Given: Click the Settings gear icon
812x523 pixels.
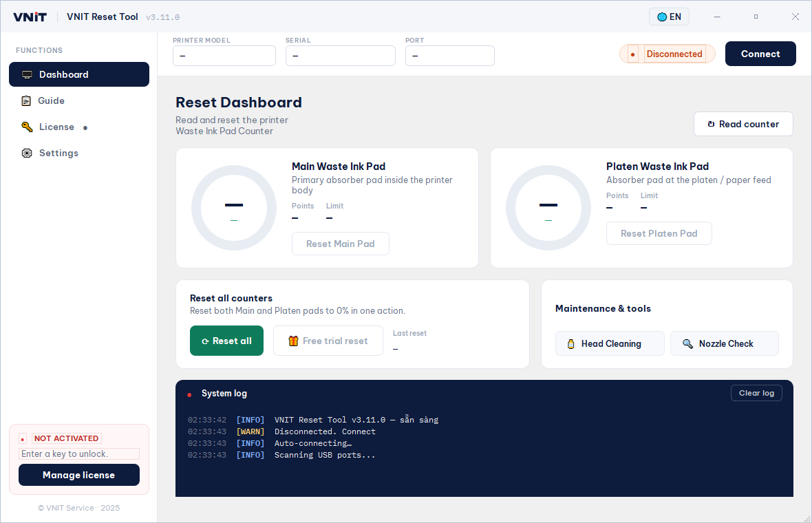Looking at the screenshot, I should [x=27, y=153].
